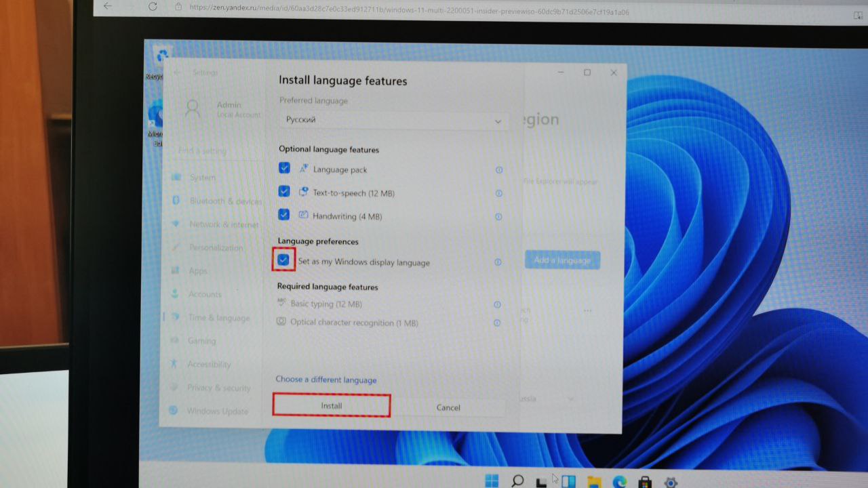The width and height of the screenshot is (868, 488).
Task: Open info for Language pack
Action: tap(499, 170)
